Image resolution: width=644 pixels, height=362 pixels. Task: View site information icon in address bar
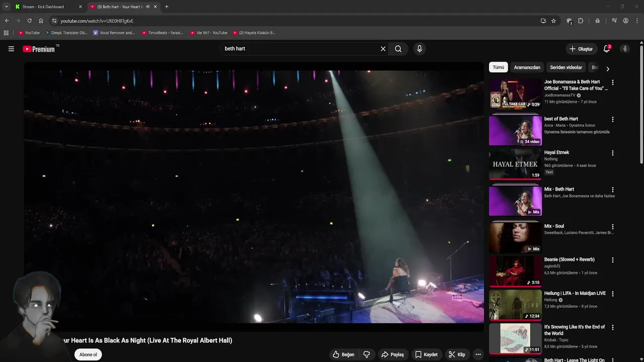coord(54,21)
